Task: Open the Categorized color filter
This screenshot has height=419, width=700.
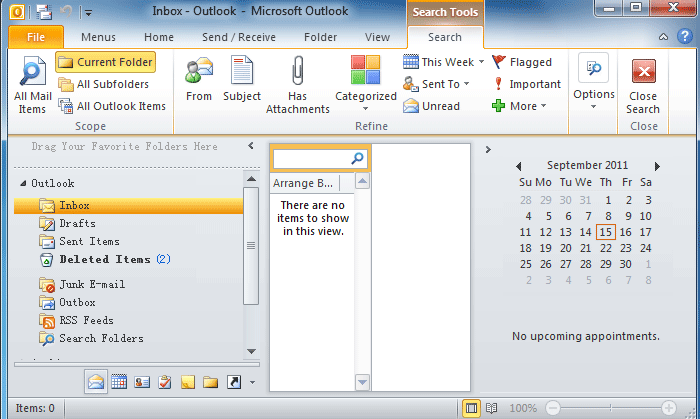Action: pyautogui.click(x=366, y=83)
